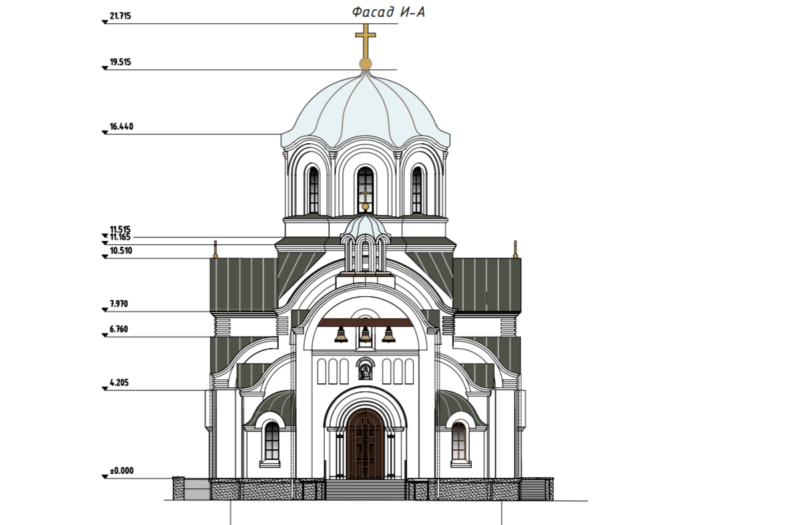This screenshot has height=525, width=812.
Task: Select the 16.440 elevation label
Action: (x=122, y=126)
